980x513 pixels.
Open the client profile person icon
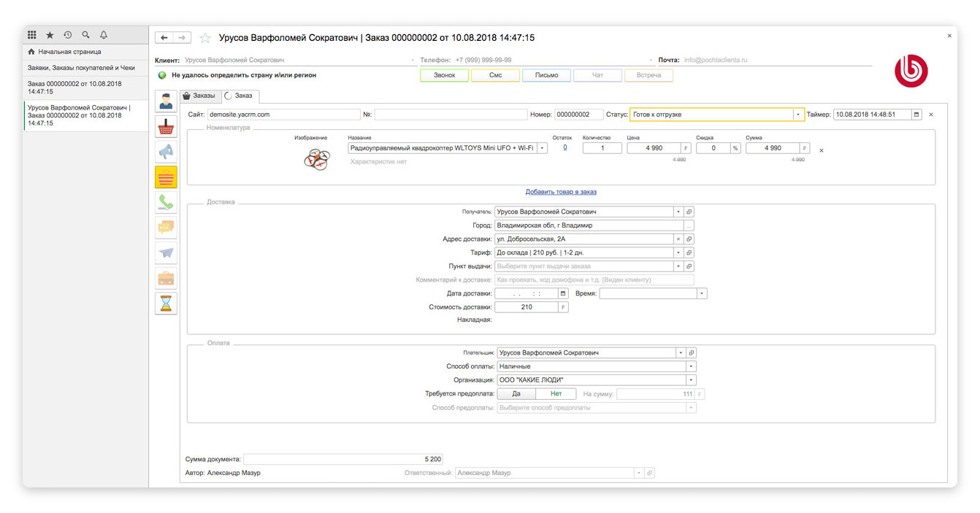(x=166, y=101)
